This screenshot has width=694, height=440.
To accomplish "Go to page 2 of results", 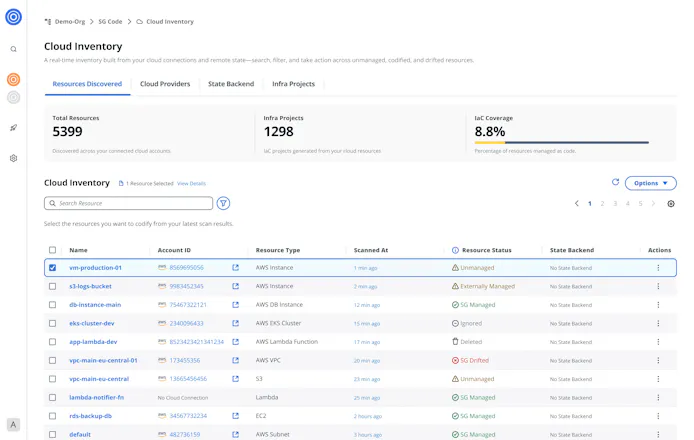I will [602, 204].
